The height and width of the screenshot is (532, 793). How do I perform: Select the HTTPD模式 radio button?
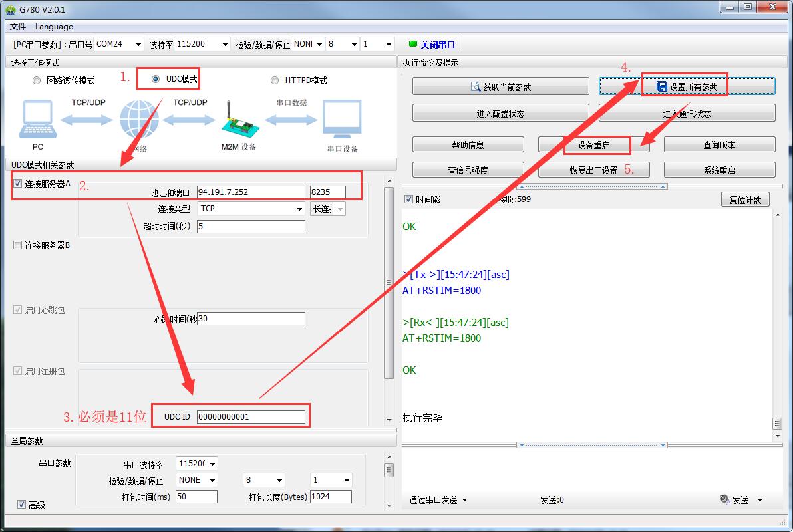coord(275,80)
